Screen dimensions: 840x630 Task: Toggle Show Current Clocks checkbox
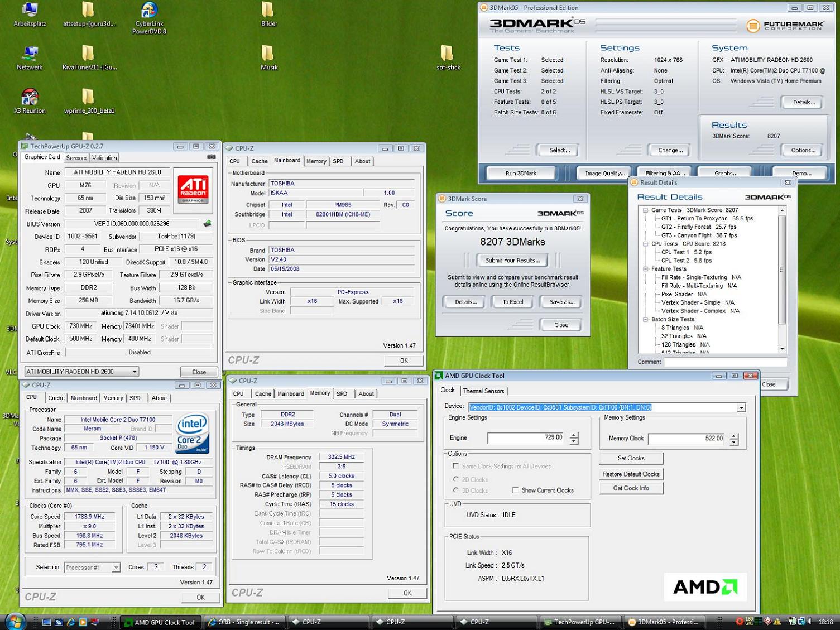click(515, 490)
